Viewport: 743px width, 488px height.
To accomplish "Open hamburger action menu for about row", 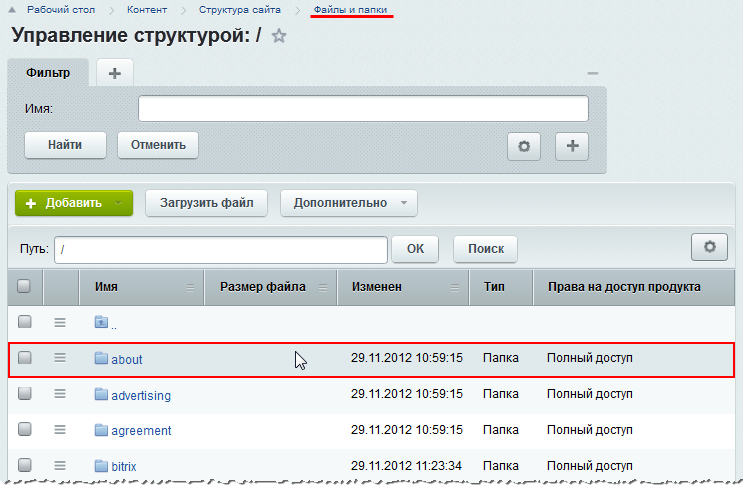I will [60, 358].
